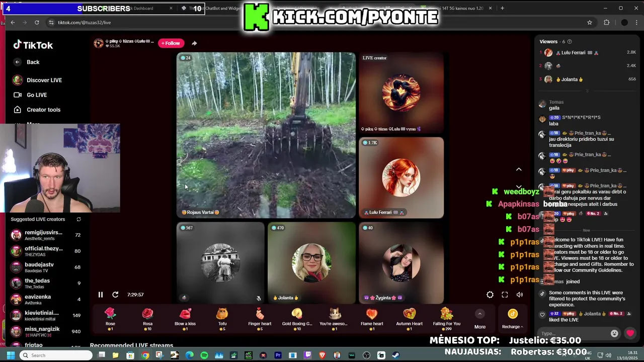Send a like with the heart button
Screen dimensions: 644x362
(630, 333)
